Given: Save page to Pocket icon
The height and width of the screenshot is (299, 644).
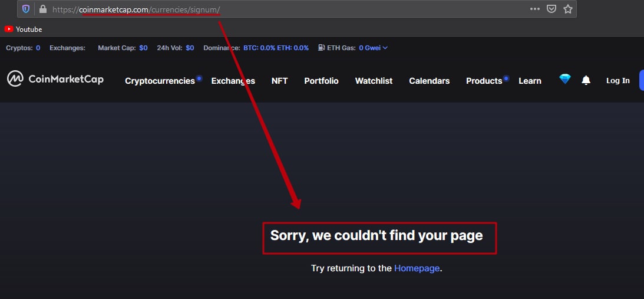Looking at the screenshot, I should pyautogui.click(x=551, y=9).
